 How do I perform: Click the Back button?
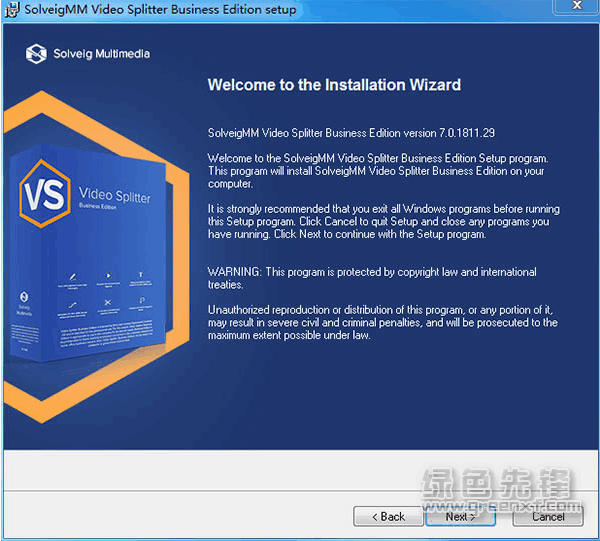coord(388,517)
